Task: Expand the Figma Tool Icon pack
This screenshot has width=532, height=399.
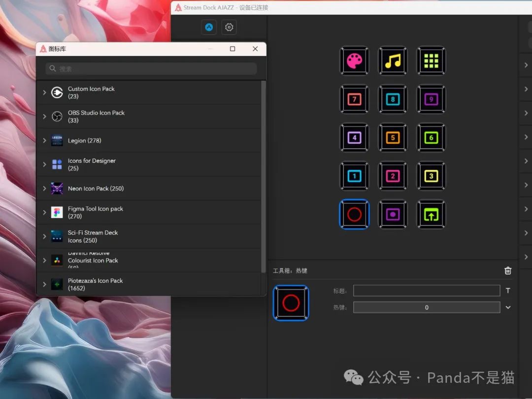Action: pyautogui.click(x=45, y=213)
